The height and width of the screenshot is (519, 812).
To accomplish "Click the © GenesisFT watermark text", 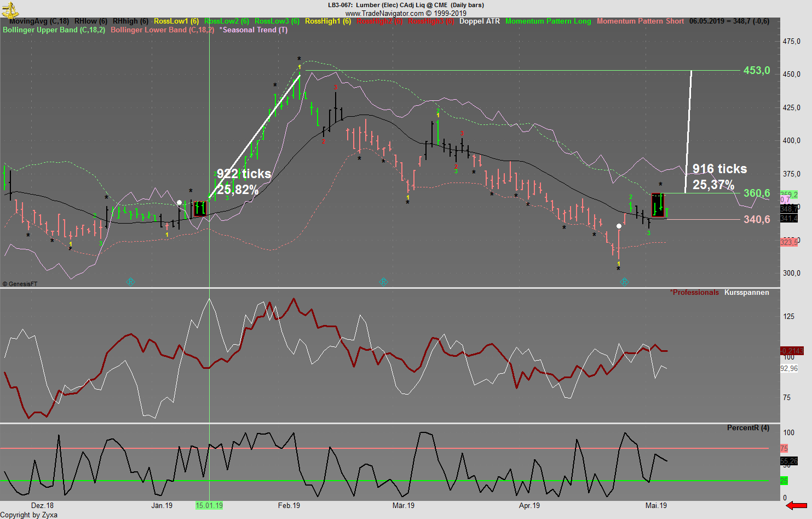I will pyautogui.click(x=20, y=284).
